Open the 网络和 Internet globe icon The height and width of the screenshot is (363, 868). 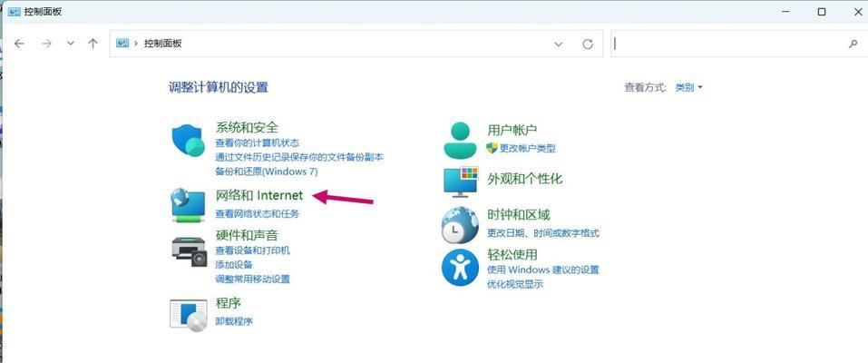(x=189, y=205)
